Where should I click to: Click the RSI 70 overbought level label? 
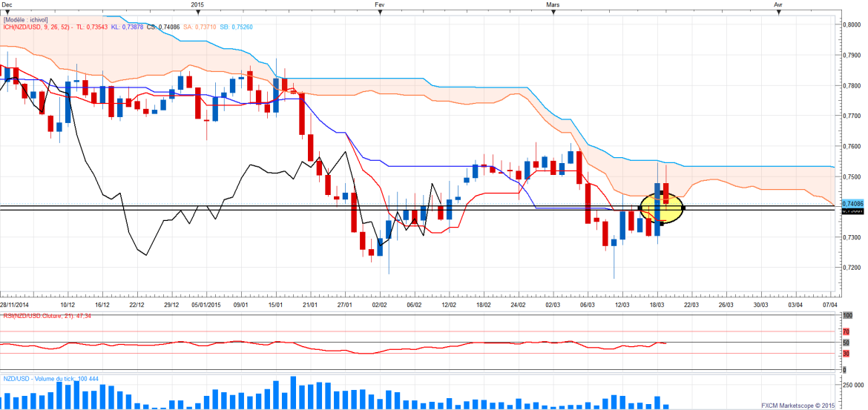point(845,332)
